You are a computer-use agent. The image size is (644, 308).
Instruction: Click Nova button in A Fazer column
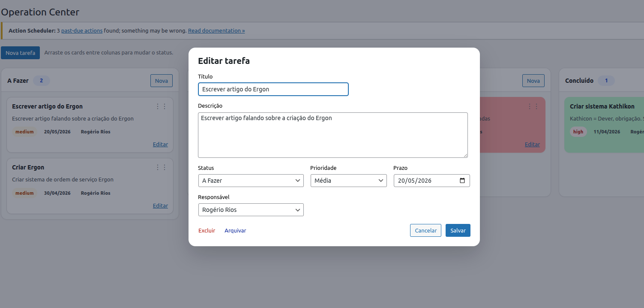162,81
